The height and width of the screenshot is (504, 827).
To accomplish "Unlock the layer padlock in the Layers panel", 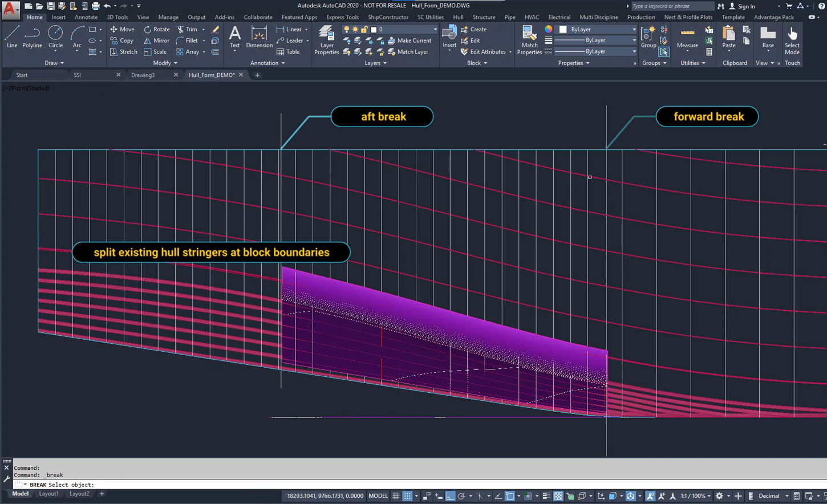I will (363, 29).
